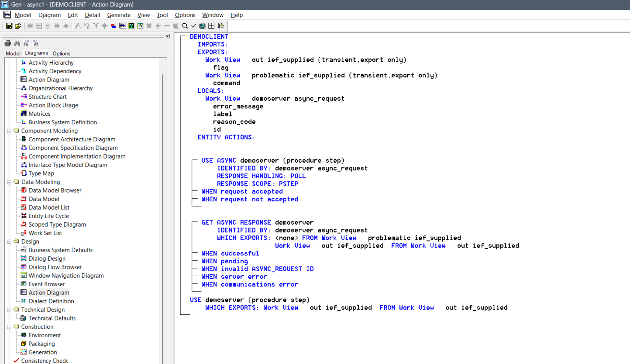
Task: Click the door exit icon in the toolbar
Action: (221, 26)
